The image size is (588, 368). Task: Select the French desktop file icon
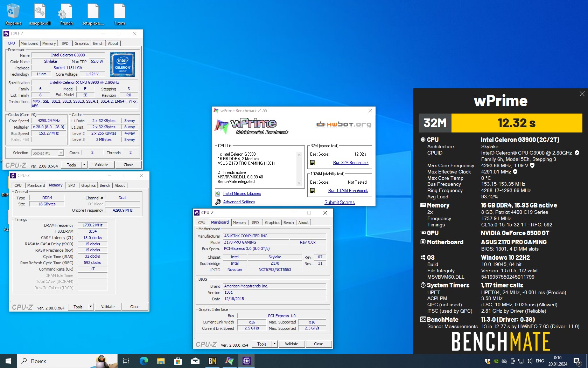(66, 14)
